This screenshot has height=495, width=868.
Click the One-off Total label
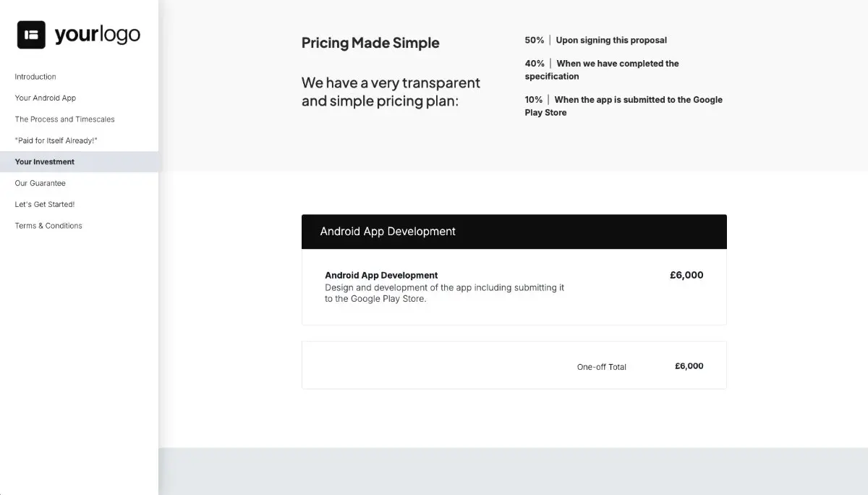tap(601, 366)
